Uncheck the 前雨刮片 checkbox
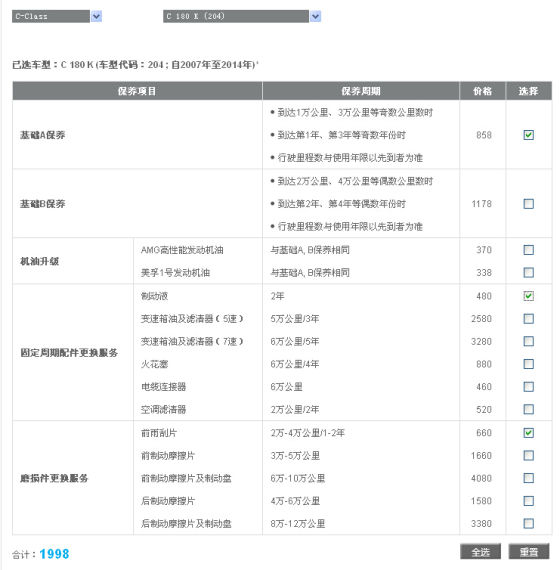The image size is (560, 570). (528, 433)
